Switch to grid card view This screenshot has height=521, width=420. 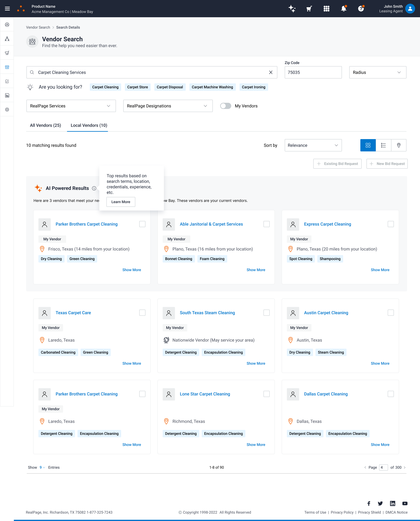click(368, 145)
